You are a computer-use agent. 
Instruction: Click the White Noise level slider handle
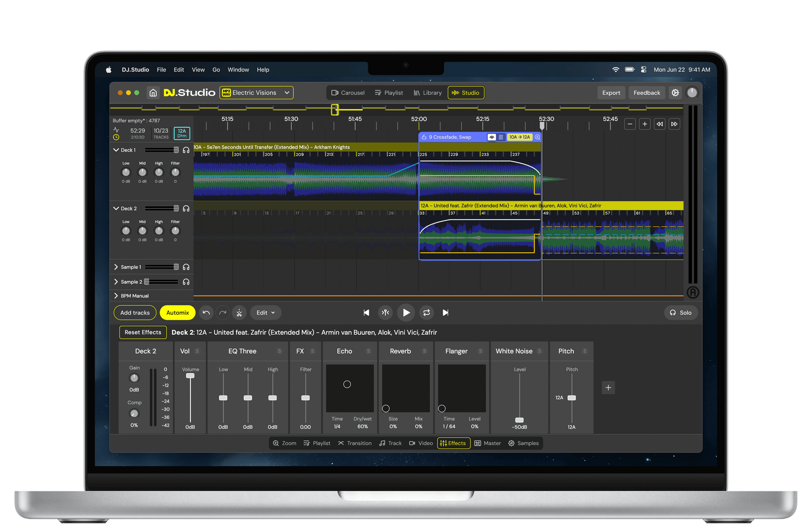click(x=520, y=420)
